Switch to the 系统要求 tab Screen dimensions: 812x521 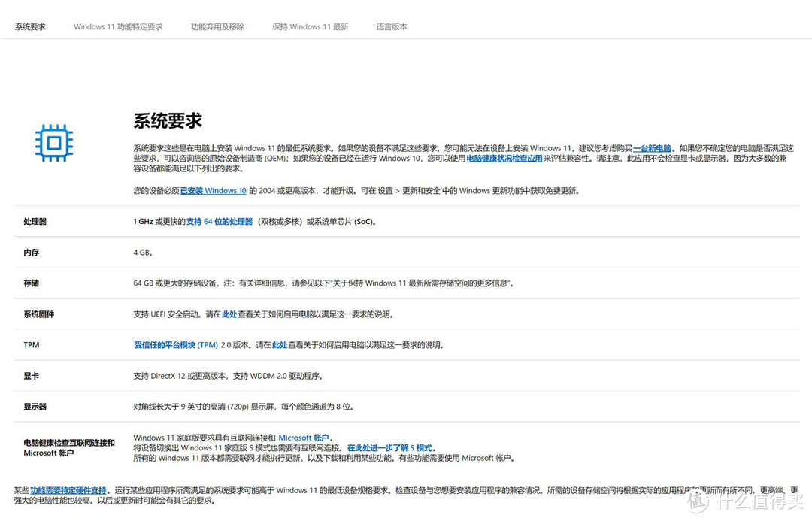coord(29,26)
